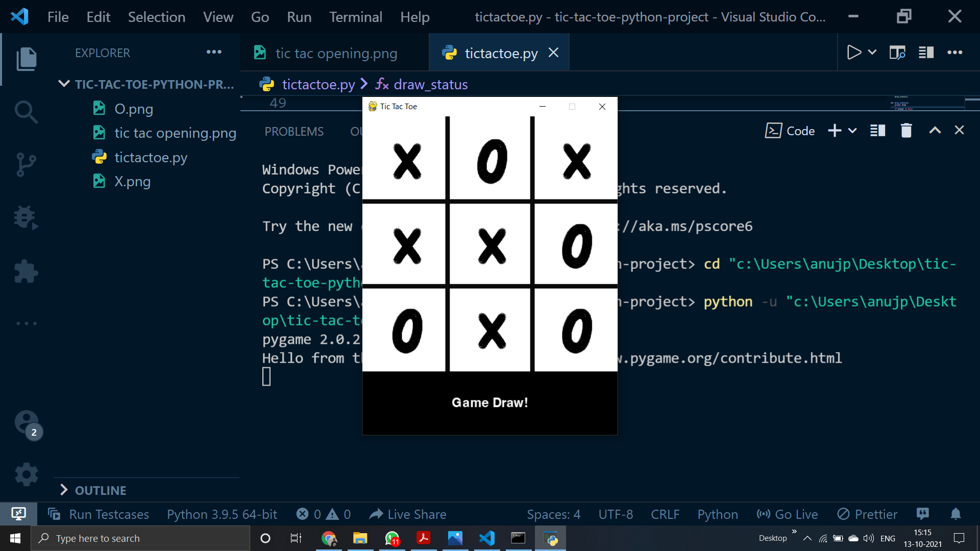Open the Source Control view

coord(26,165)
